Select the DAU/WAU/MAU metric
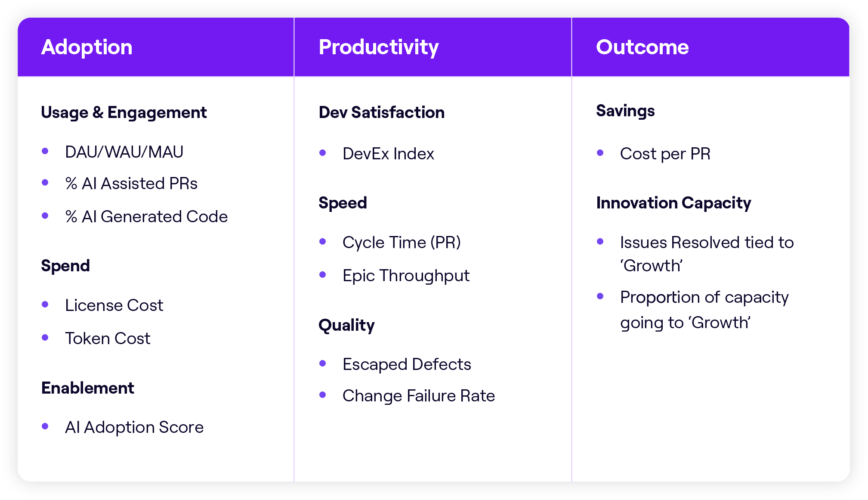 click(124, 152)
